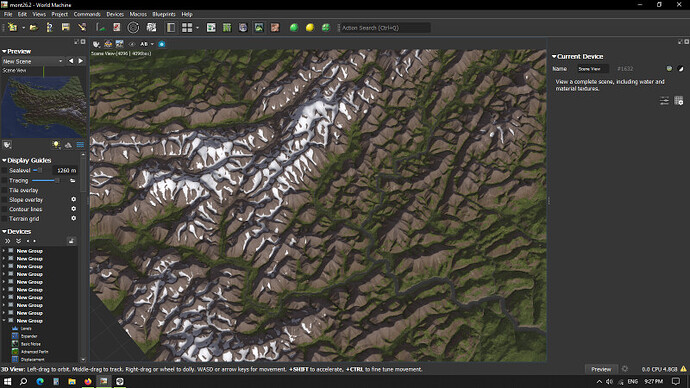Toggle the half-circle icon in Current Device
The image size is (690, 388).
681,69
